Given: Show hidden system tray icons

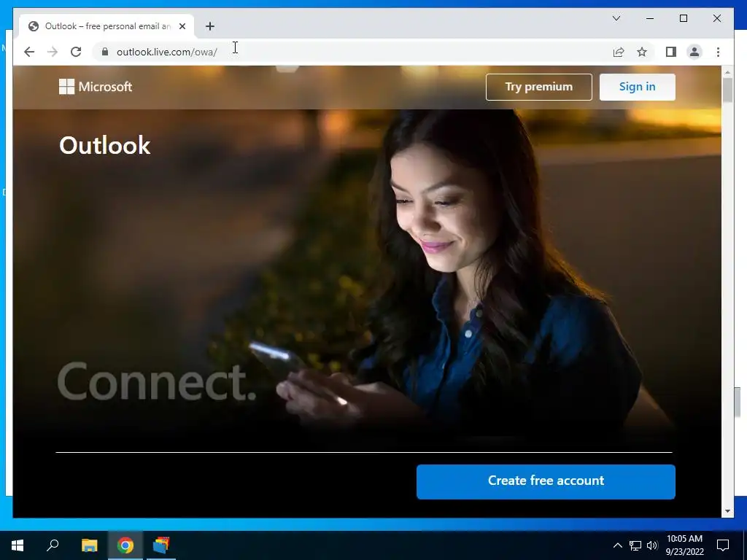Looking at the screenshot, I should (x=617, y=545).
